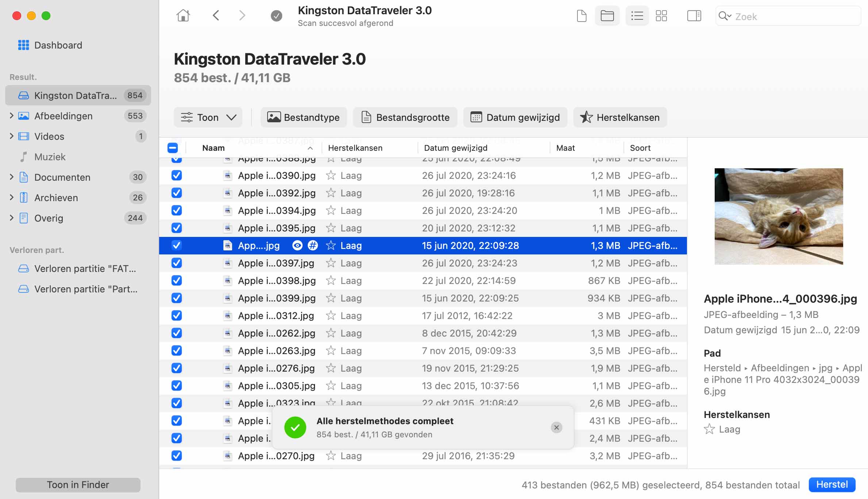Select Kingston DataTra... in the sidebar
The image size is (868, 499).
pos(78,95)
